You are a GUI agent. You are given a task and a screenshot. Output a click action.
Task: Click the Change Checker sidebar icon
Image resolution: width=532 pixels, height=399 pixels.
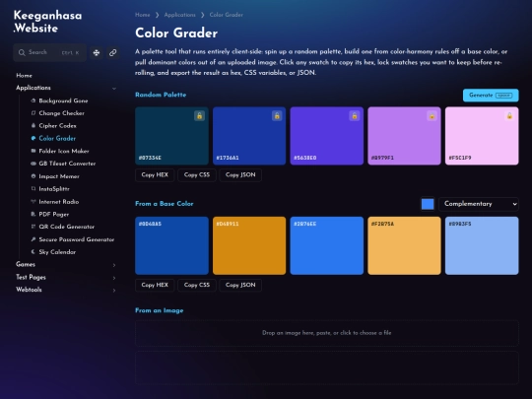coord(33,113)
